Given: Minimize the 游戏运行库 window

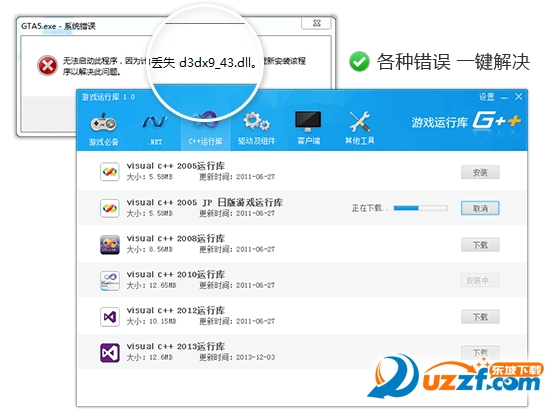Looking at the screenshot, I should (x=504, y=97).
